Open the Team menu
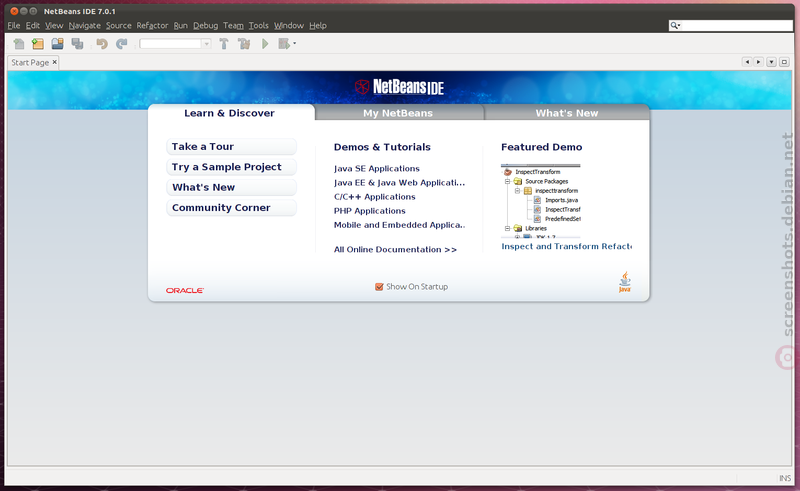The width and height of the screenshot is (800, 491). coord(233,26)
